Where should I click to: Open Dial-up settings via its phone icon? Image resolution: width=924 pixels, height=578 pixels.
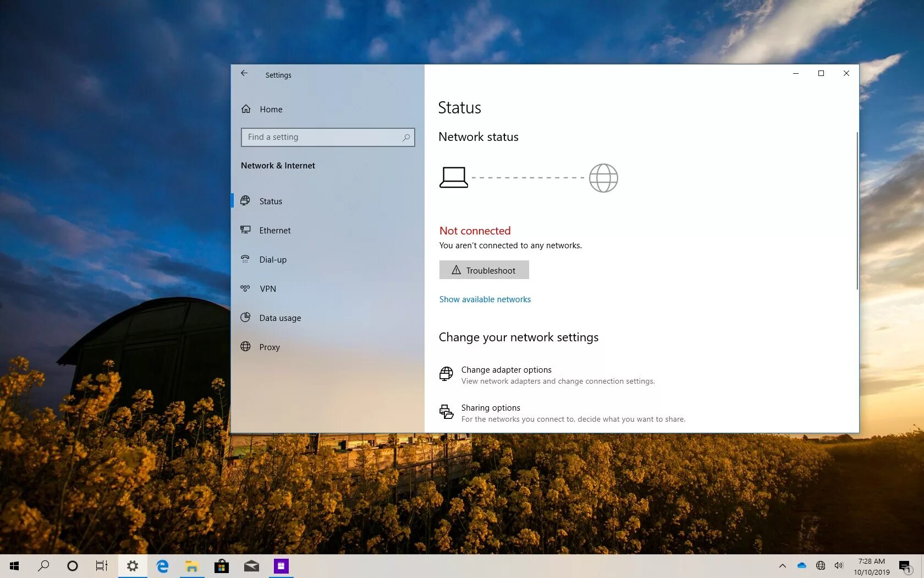[246, 259]
